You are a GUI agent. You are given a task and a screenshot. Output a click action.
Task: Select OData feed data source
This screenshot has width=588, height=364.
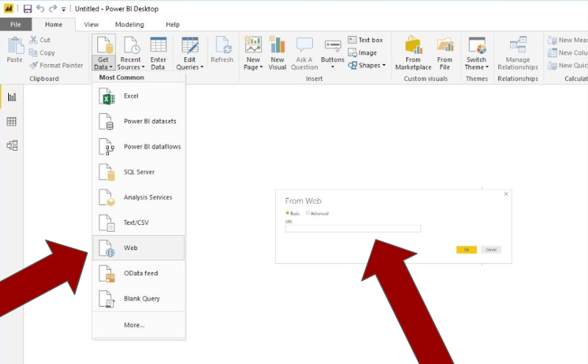click(139, 274)
